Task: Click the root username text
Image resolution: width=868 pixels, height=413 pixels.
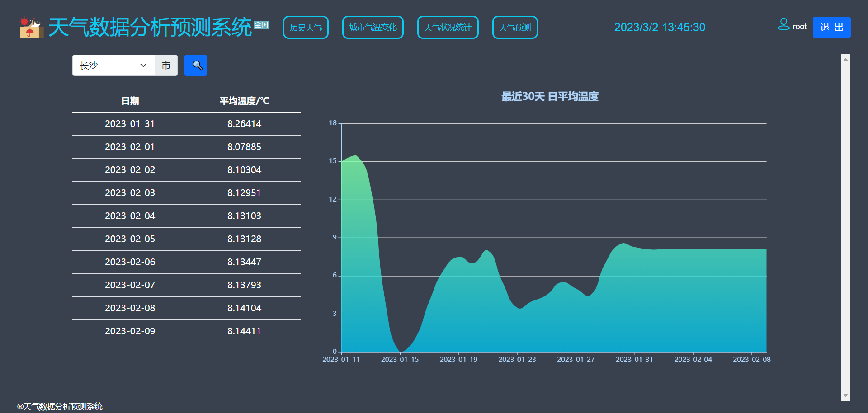Action: click(800, 27)
